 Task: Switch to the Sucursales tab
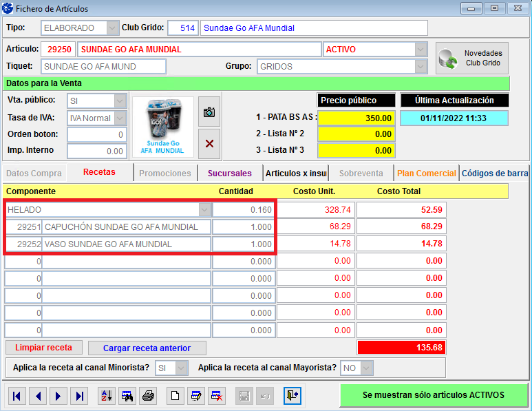coord(230,173)
